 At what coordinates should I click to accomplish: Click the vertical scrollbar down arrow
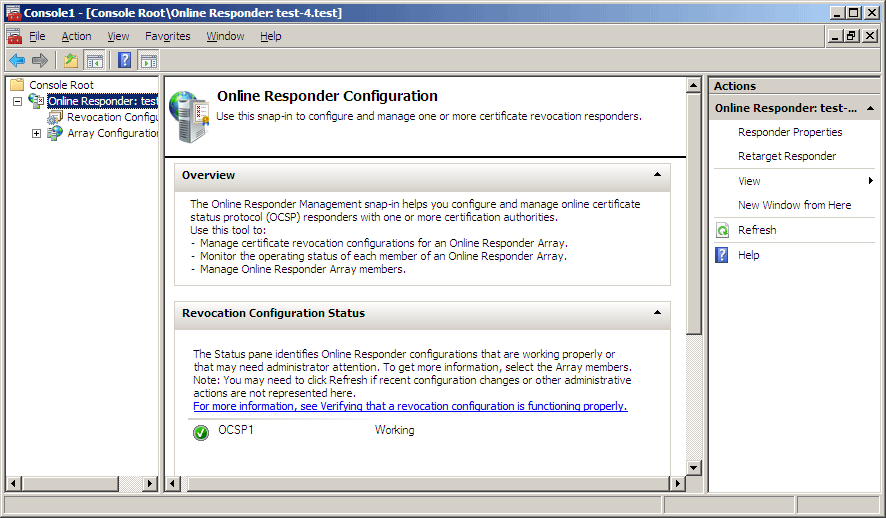point(694,467)
